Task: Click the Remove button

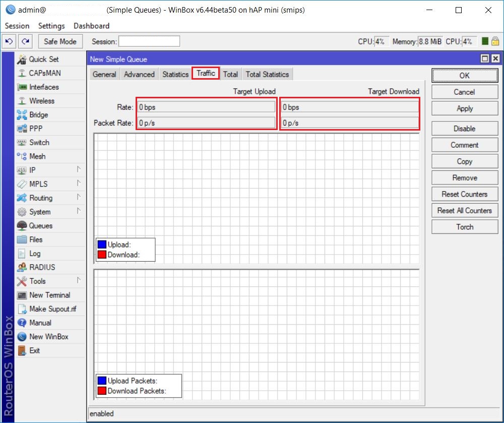Action: 465,178
